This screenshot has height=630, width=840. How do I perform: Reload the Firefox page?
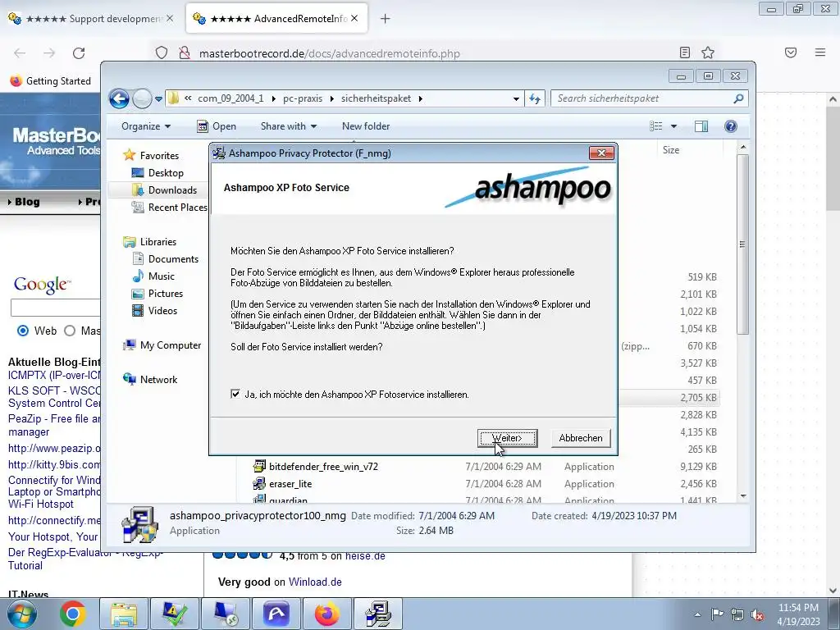(x=79, y=53)
